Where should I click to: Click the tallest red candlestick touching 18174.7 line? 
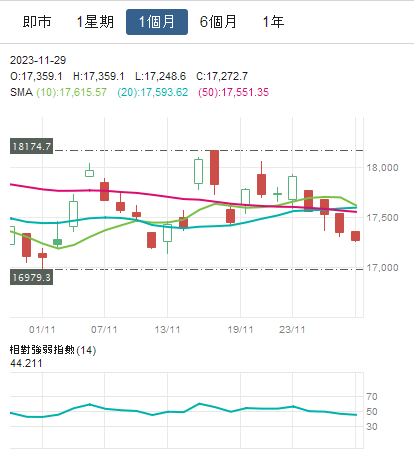pyautogui.click(x=214, y=167)
